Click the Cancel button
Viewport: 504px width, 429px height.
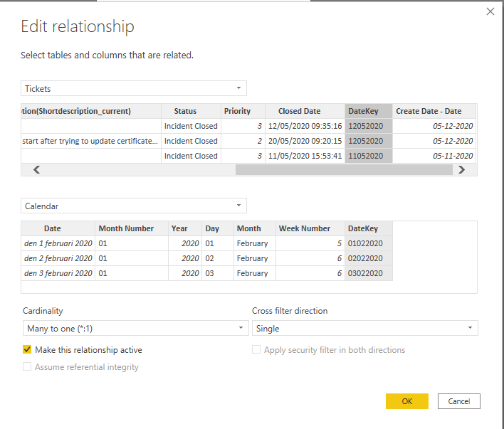(x=458, y=401)
